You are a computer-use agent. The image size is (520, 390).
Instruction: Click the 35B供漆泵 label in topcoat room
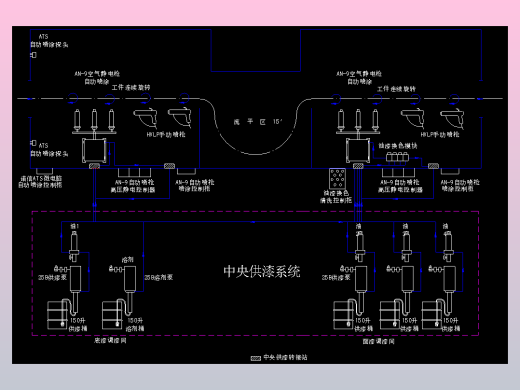336,277
